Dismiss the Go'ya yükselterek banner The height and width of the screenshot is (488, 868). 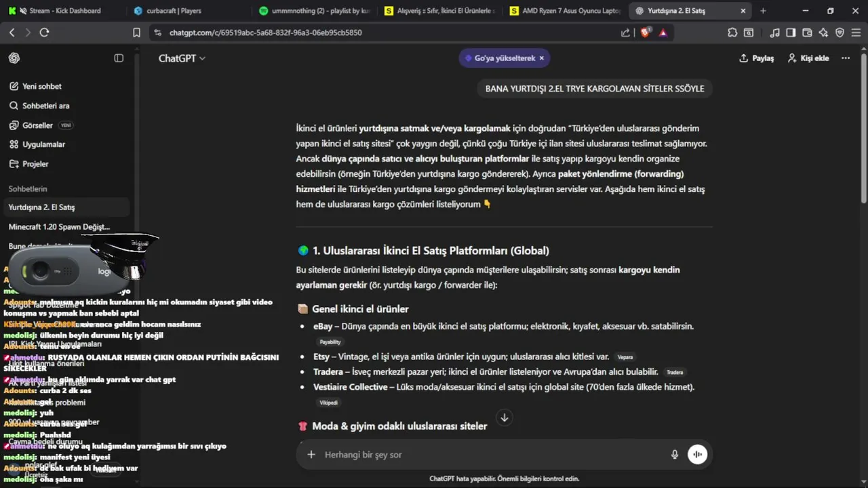click(542, 58)
